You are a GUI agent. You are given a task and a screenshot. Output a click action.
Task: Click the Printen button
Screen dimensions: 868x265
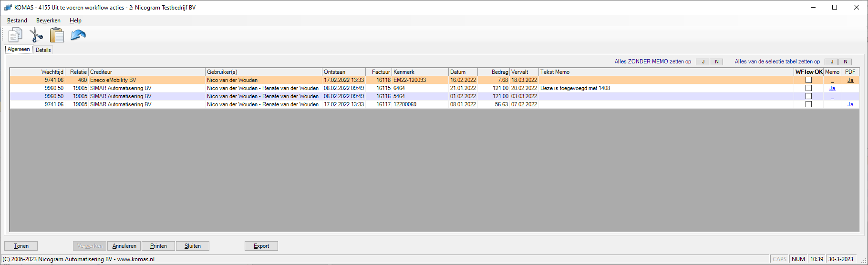pyautogui.click(x=158, y=246)
